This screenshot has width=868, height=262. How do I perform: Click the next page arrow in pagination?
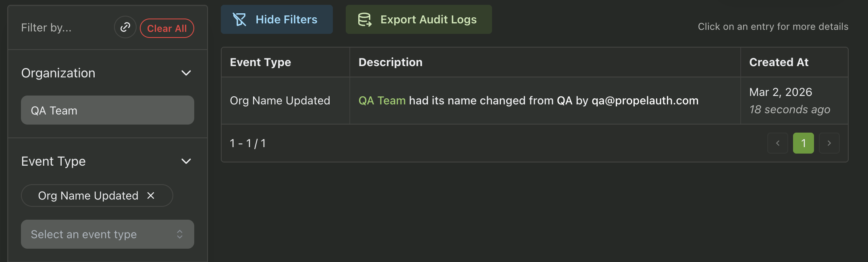point(829,143)
